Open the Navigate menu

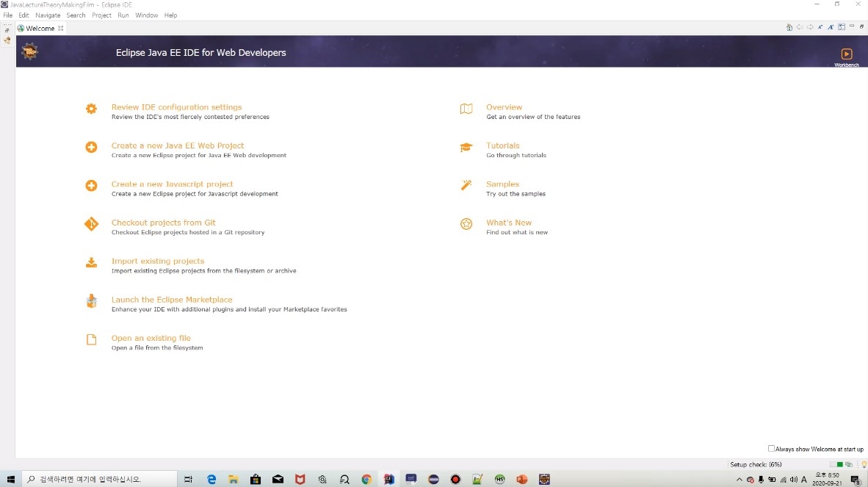[48, 15]
